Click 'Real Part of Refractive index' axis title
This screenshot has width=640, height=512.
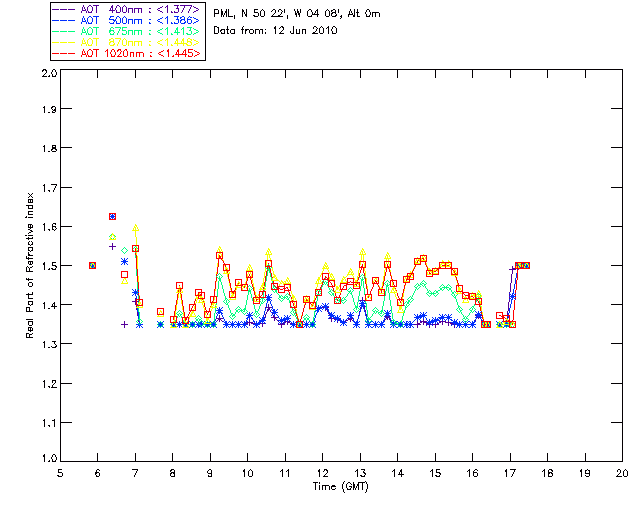[x=29, y=265]
